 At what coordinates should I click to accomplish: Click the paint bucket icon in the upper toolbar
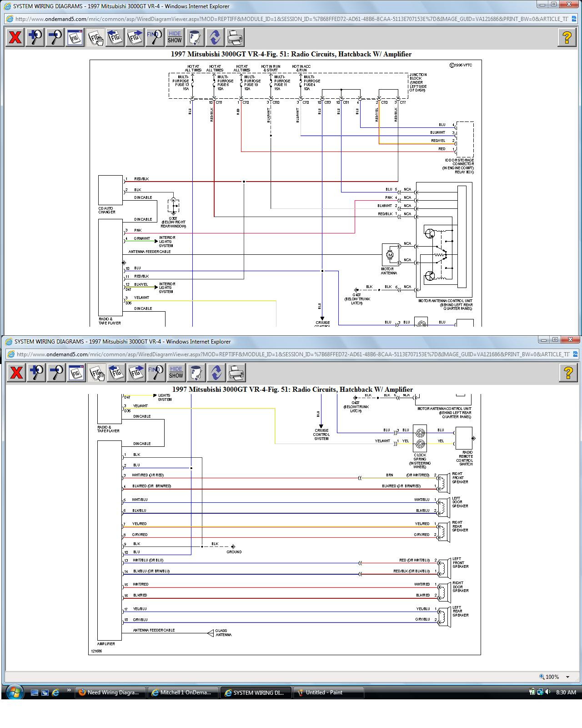pyautogui.click(x=195, y=37)
